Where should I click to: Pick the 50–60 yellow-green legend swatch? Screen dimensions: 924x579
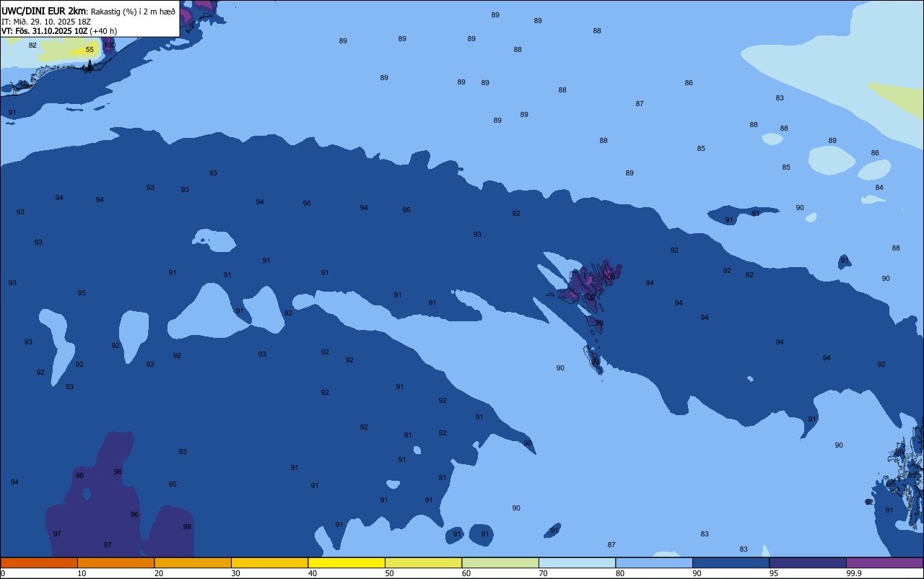[x=423, y=562]
